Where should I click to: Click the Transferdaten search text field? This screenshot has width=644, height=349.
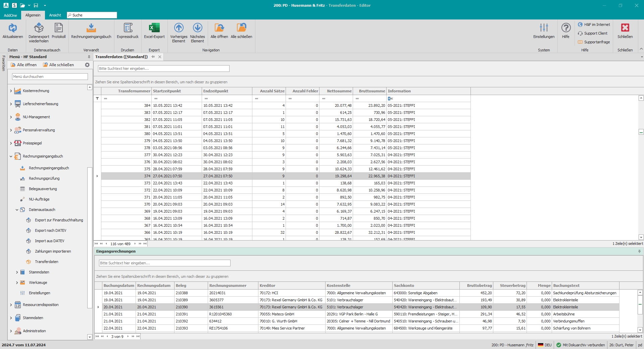(x=163, y=69)
